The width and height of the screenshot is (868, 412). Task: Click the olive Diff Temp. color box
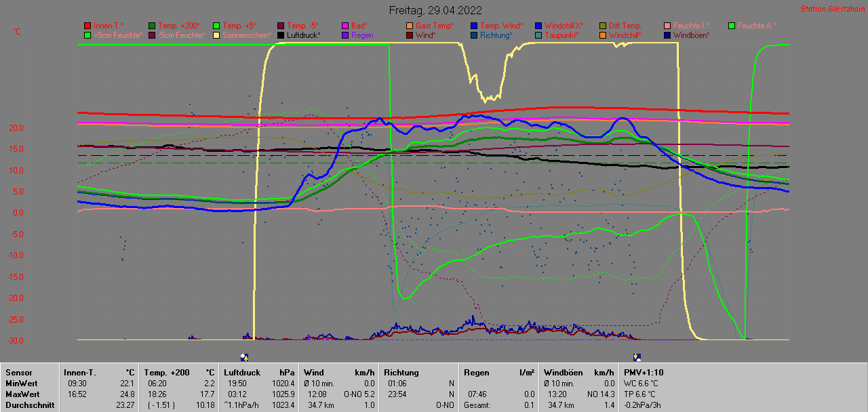[x=604, y=26]
